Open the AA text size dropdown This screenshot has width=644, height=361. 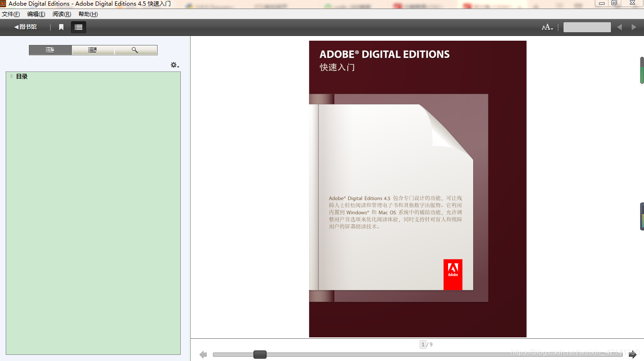tap(547, 27)
